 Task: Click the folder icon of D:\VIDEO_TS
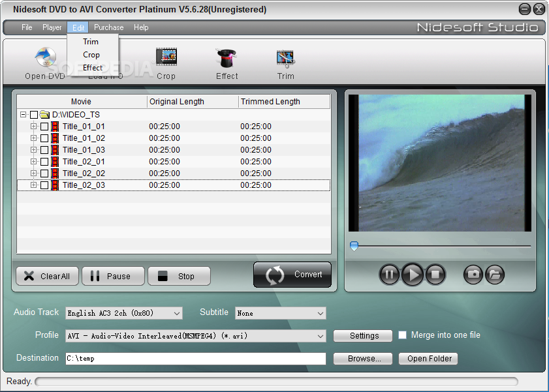tap(44, 114)
